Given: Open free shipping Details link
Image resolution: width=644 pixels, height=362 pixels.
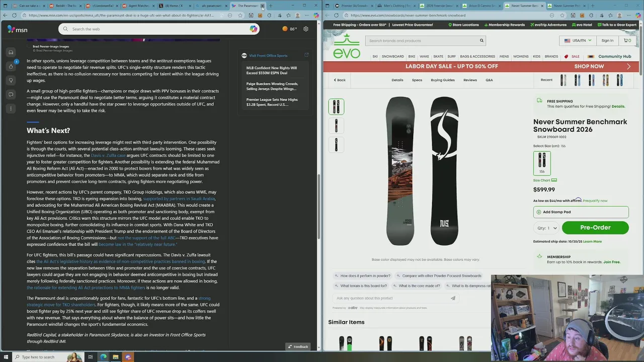Looking at the screenshot, I should tap(618, 106).
